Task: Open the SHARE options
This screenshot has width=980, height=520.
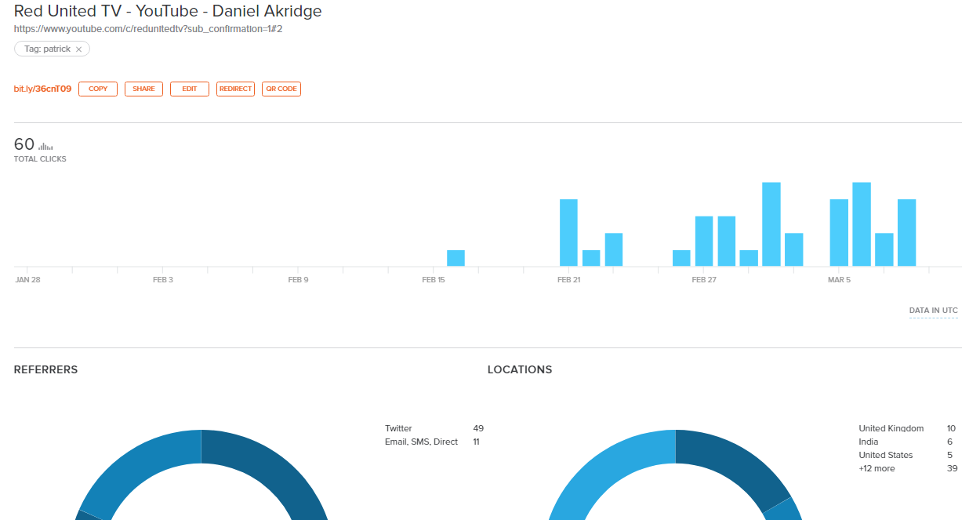Action: pyautogui.click(x=143, y=89)
